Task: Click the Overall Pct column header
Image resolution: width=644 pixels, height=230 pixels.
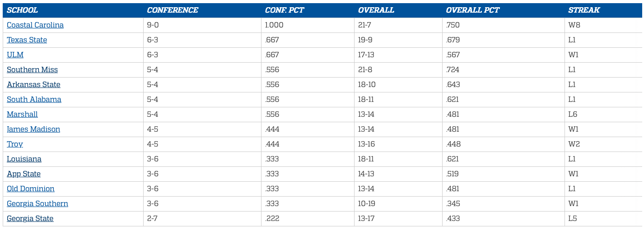Action: click(473, 10)
